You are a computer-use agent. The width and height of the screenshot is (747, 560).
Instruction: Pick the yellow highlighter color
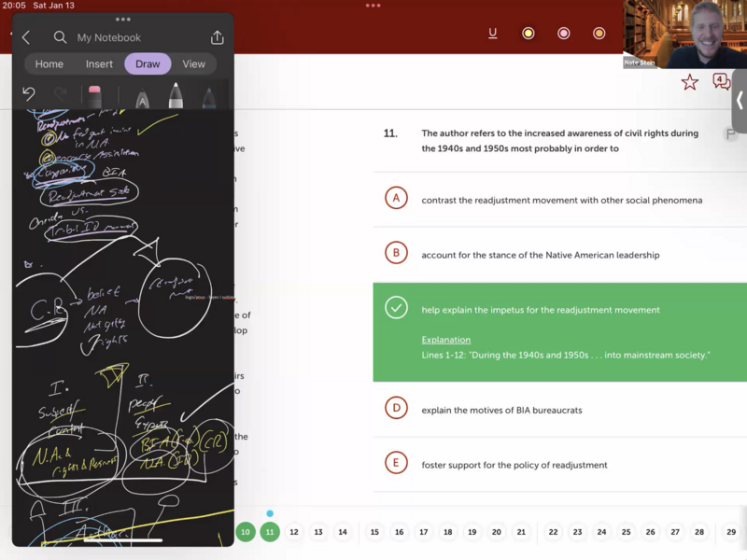[x=528, y=34]
